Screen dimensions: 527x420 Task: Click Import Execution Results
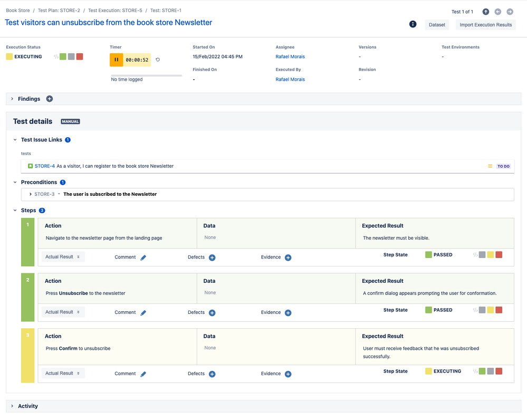486,25
